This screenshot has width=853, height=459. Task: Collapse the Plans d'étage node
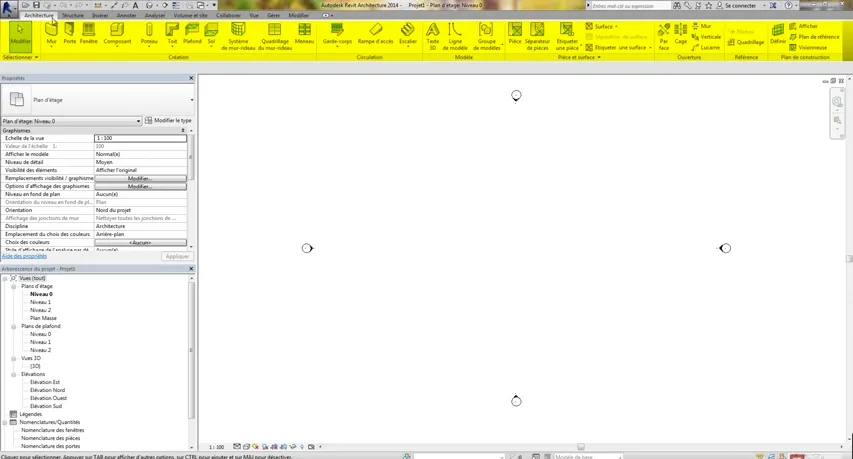point(14,286)
